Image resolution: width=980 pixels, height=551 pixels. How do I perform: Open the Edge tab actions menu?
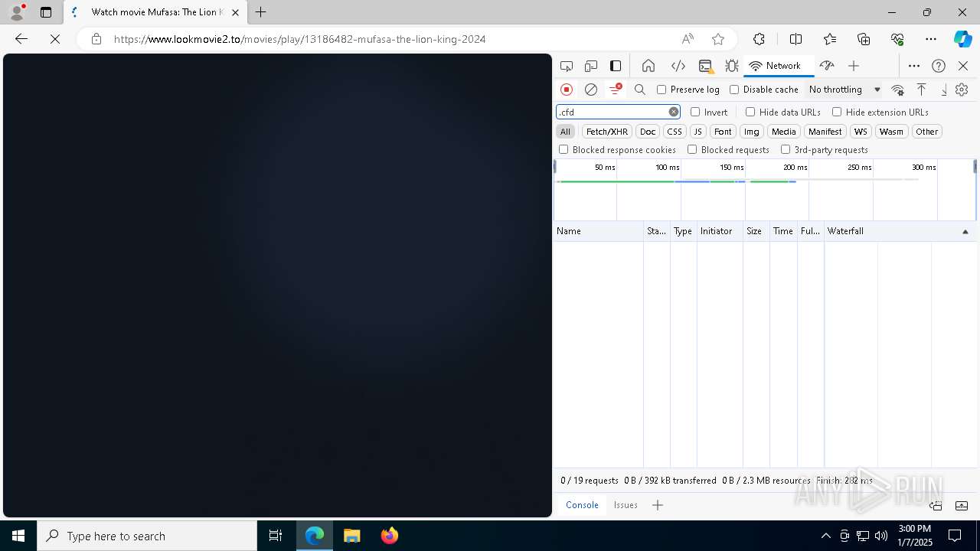coord(46,12)
